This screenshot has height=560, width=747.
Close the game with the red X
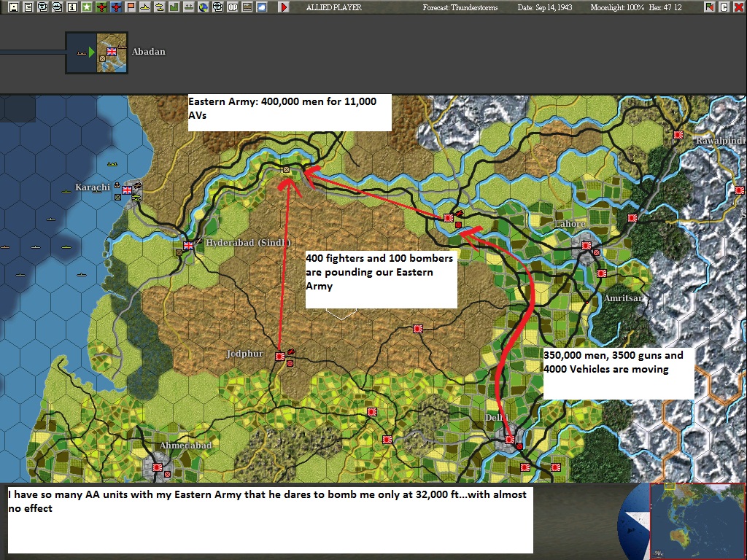coord(738,7)
